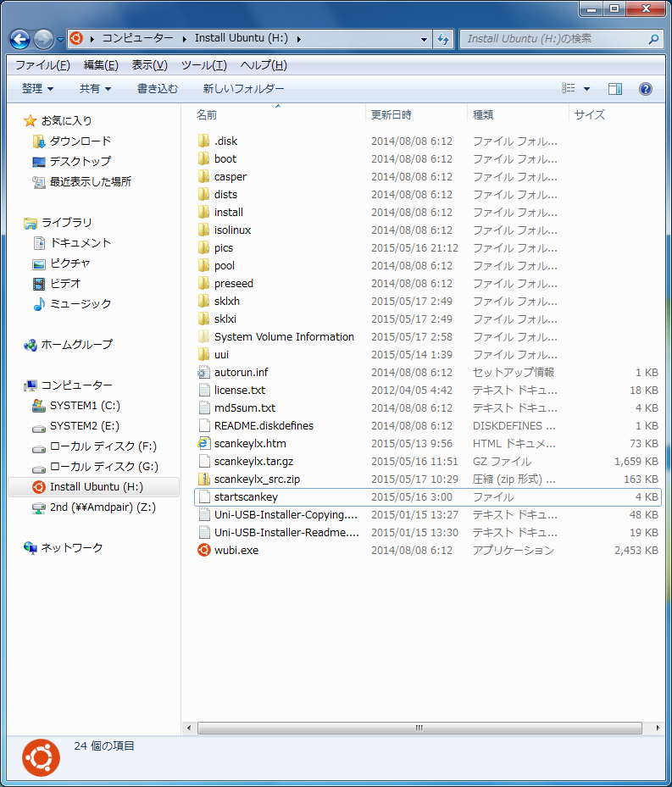The image size is (672, 787).
Task: Toggle the preview pane icon
Action: (614, 89)
